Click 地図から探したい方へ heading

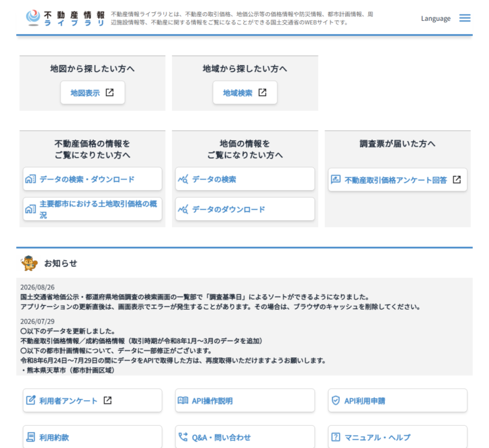[x=92, y=69]
